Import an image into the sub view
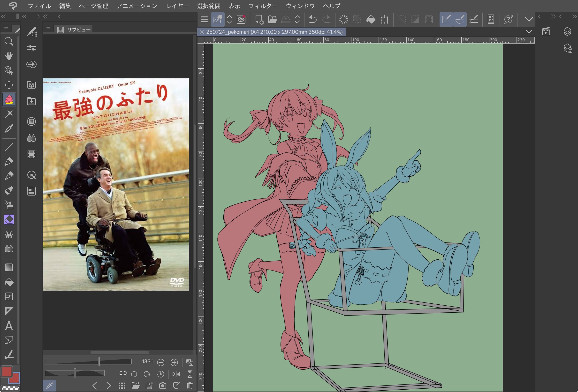The image size is (578, 392). click(x=136, y=385)
